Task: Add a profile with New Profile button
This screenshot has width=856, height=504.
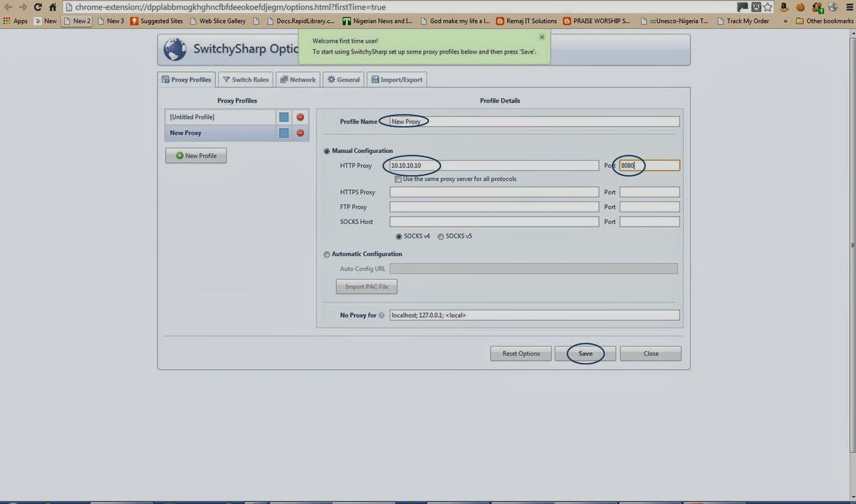Action: click(x=196, y=155)
